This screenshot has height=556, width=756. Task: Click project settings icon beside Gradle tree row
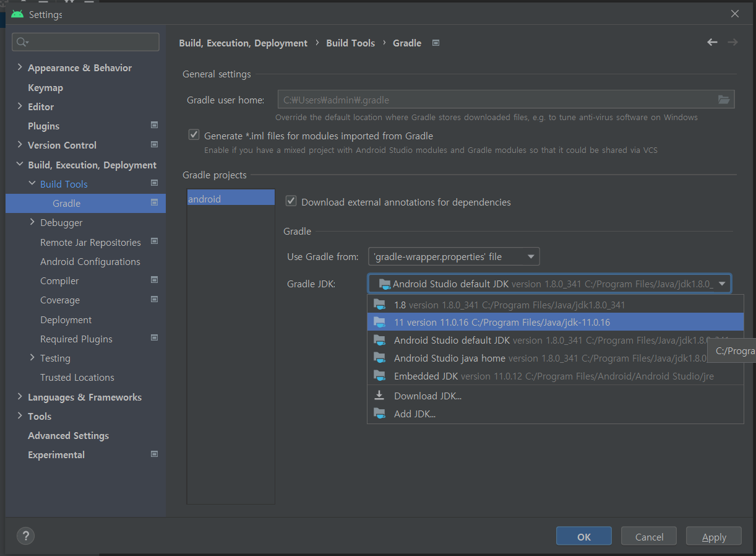point(155,202)
